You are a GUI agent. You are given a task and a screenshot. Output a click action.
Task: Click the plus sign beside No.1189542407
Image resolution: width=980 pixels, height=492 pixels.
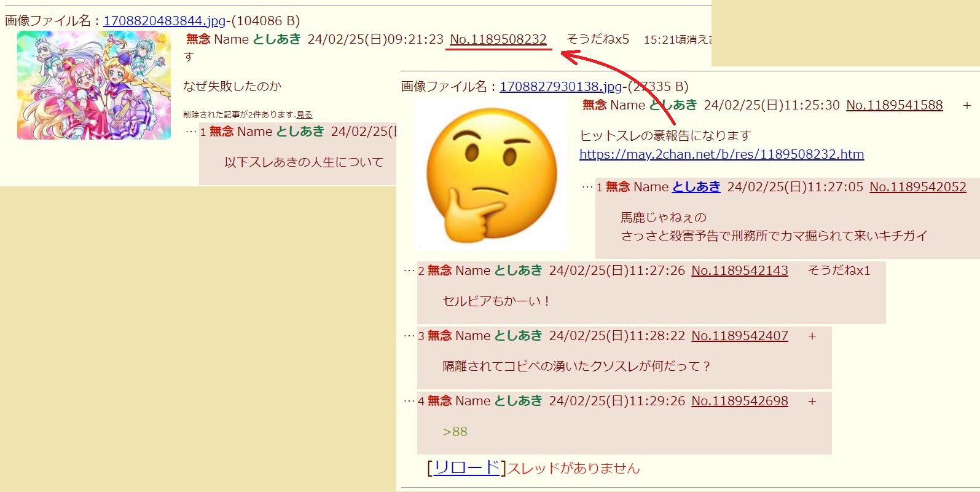pyautogui.click(x=812, y=336)
